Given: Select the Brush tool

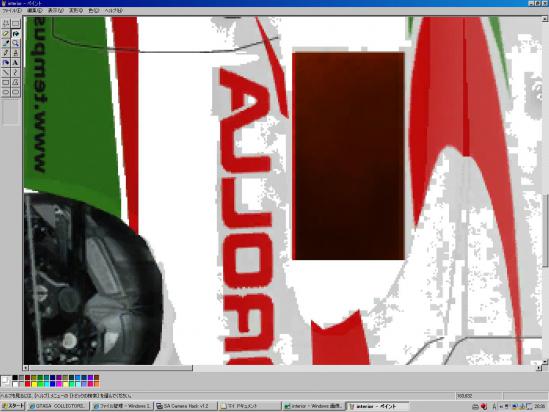Looking at the screenshot, I should [16, 53].
